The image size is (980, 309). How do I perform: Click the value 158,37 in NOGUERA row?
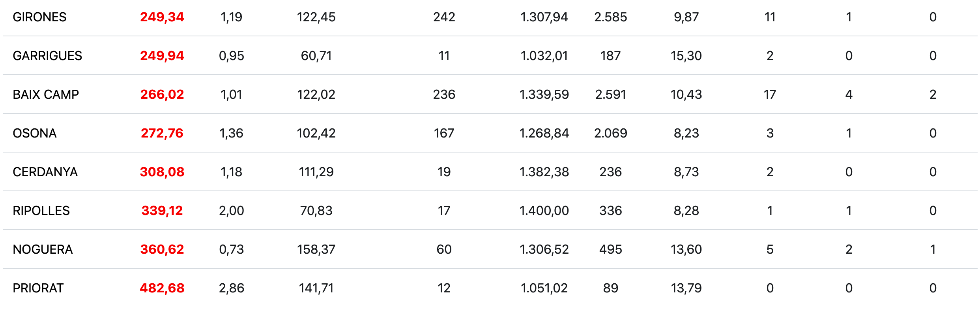(x=316, y=249)
